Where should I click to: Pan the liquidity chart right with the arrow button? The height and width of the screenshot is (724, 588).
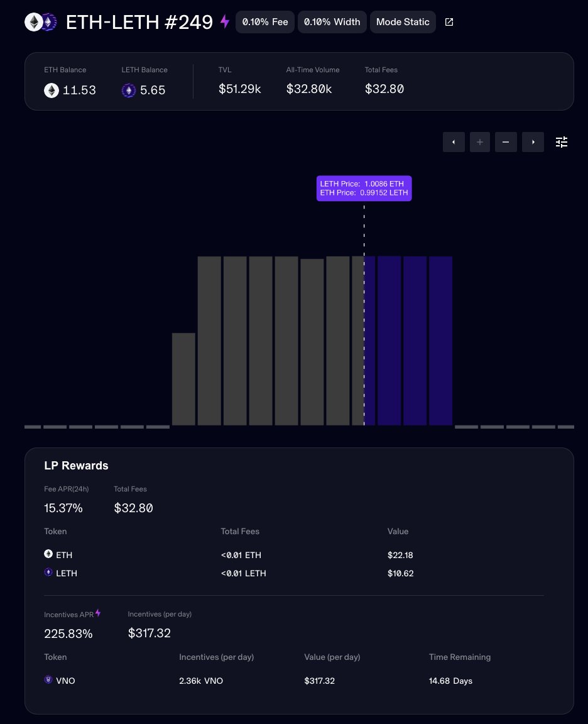pyautogui.click(x=533, y=142)
